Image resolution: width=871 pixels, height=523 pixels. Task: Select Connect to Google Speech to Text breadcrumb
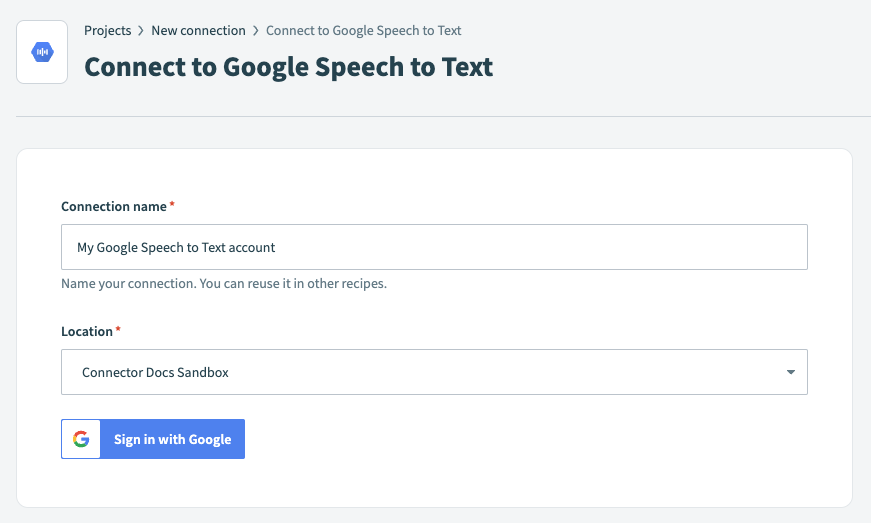coord(363,31)
